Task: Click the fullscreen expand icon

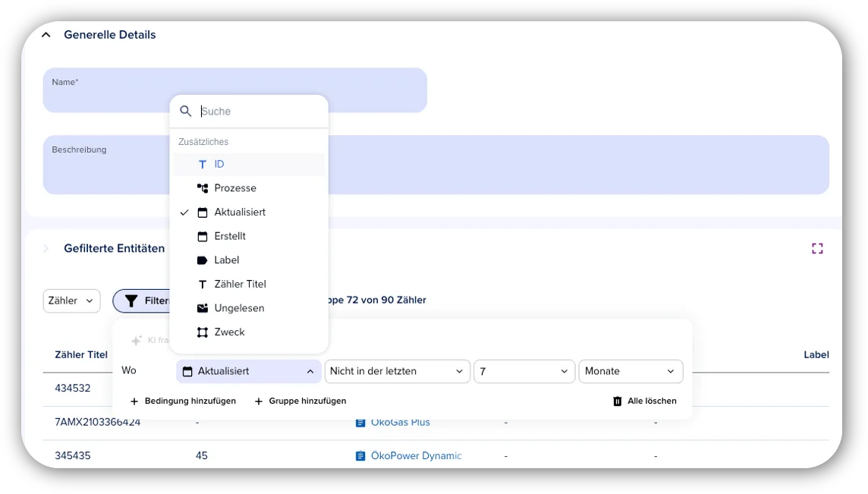Action: point(817,249)
